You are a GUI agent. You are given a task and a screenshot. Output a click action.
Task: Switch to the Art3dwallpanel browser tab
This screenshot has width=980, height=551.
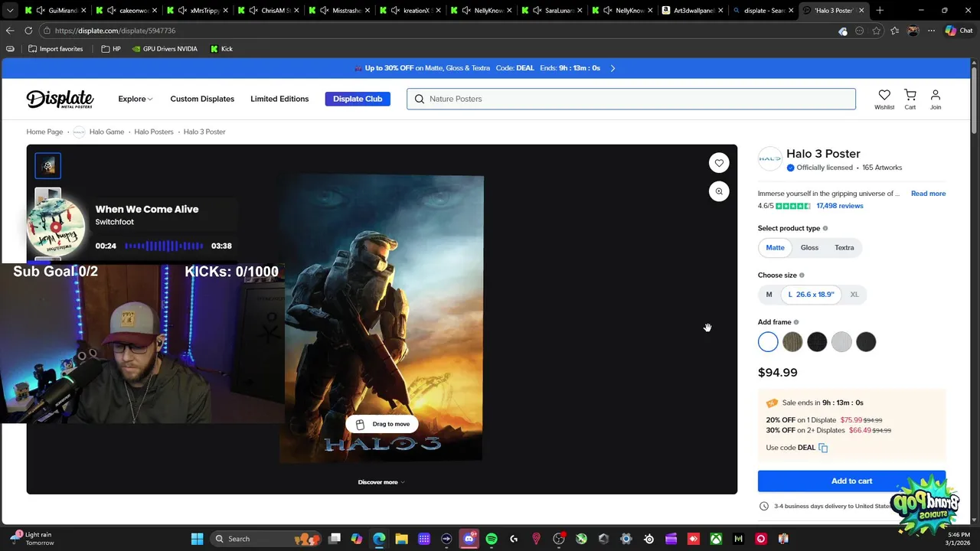click(x=692, y=10)
